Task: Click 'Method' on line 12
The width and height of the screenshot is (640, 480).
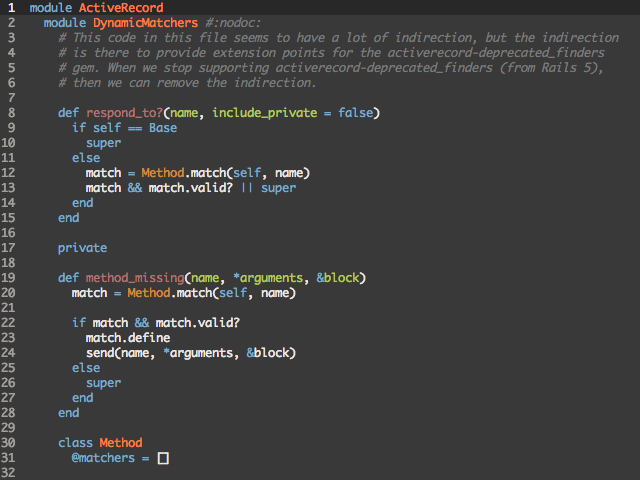Action: pos(163,173)
